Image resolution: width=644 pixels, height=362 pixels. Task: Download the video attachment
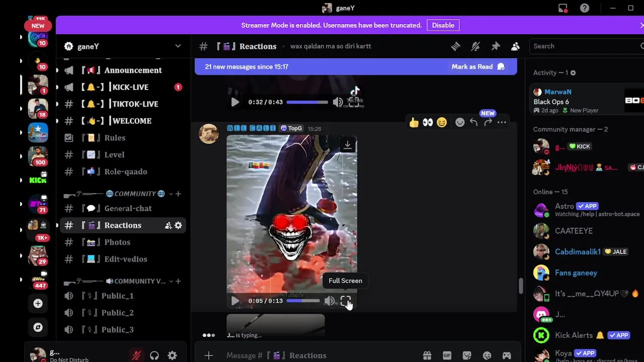point(347,145)
